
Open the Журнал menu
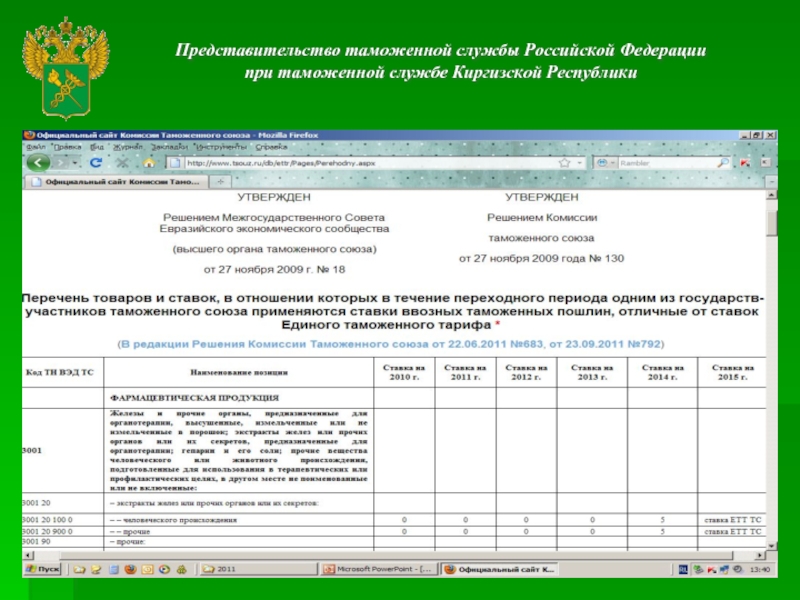coord(128,147)
